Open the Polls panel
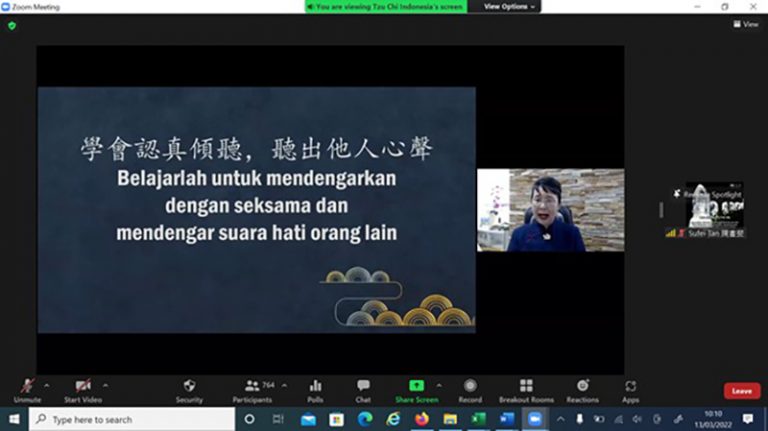 pyautogui.click(x=315, y=389)
